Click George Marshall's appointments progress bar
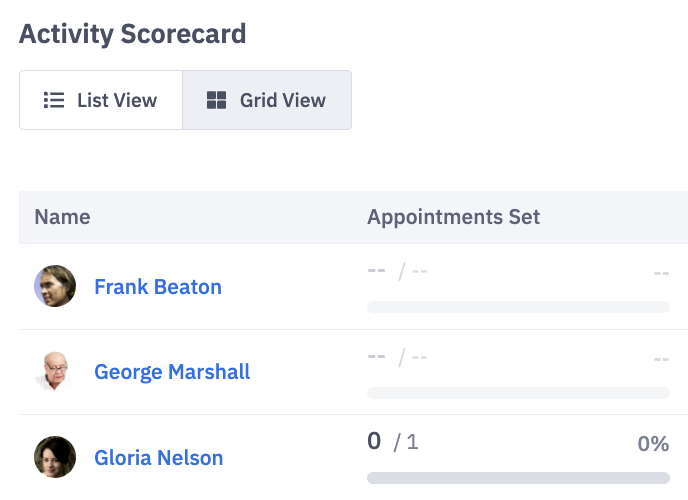Viewport: 688px width, 500px height. coord(518,393)
